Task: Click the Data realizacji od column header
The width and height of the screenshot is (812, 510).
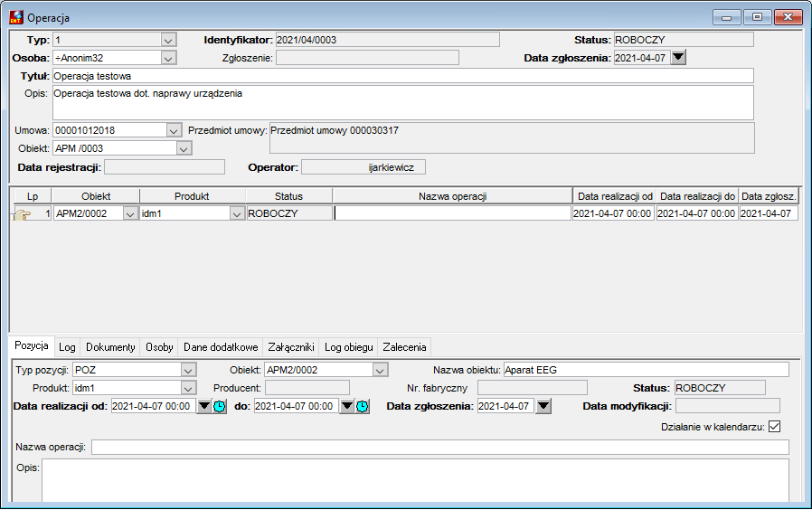Action: [615, 196]
